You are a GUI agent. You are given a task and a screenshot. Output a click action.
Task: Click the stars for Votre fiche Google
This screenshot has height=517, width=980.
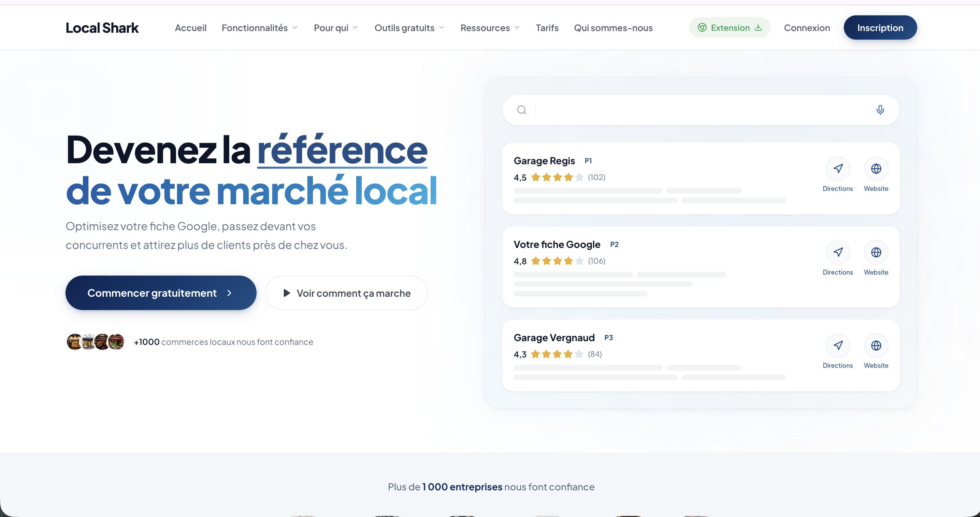[557, 261]
